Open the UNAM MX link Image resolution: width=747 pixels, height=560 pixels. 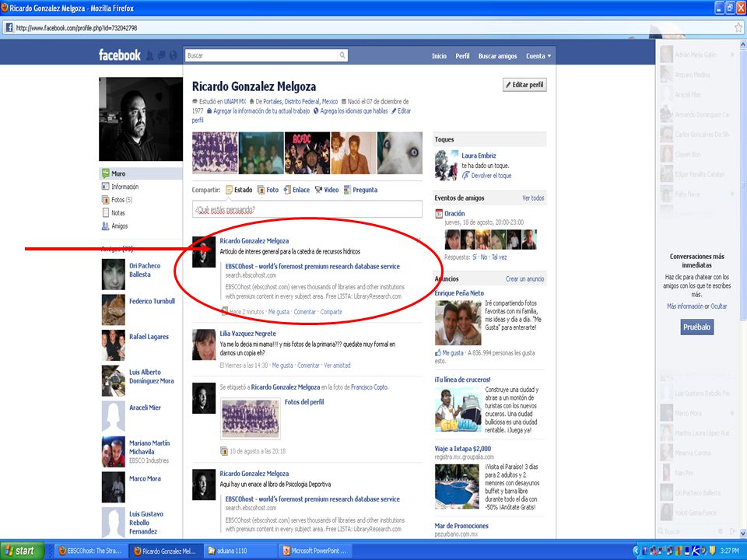click(235, 101)
